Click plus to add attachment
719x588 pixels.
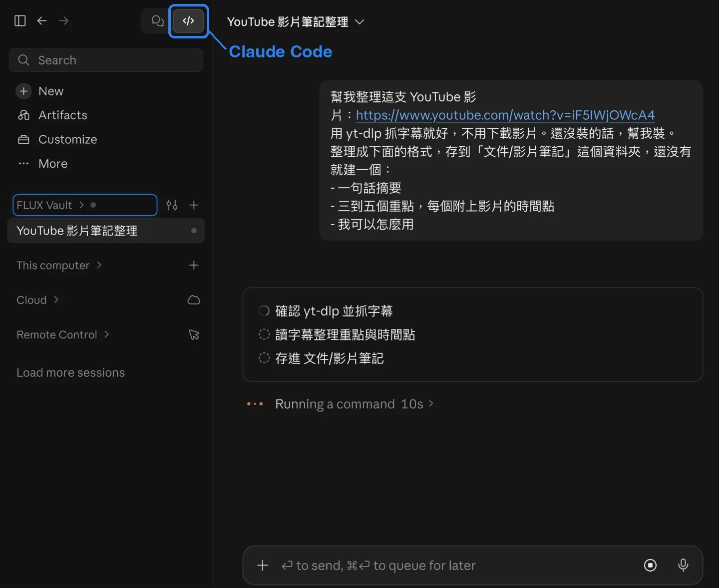pos(263,566)
